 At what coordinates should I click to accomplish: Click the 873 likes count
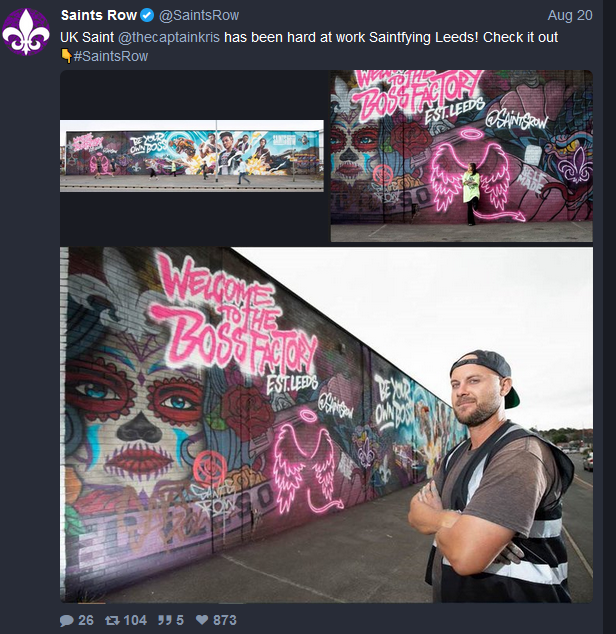coord(225,620)
